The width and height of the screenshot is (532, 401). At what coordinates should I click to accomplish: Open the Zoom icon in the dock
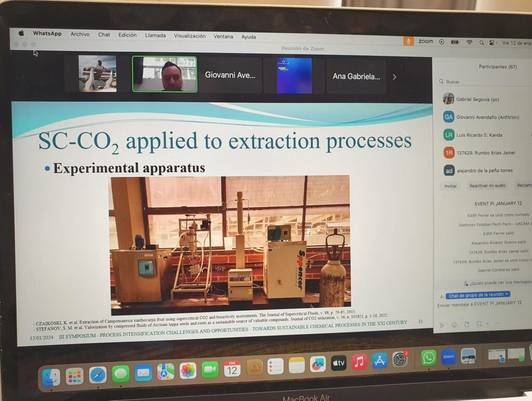(448, 357)
